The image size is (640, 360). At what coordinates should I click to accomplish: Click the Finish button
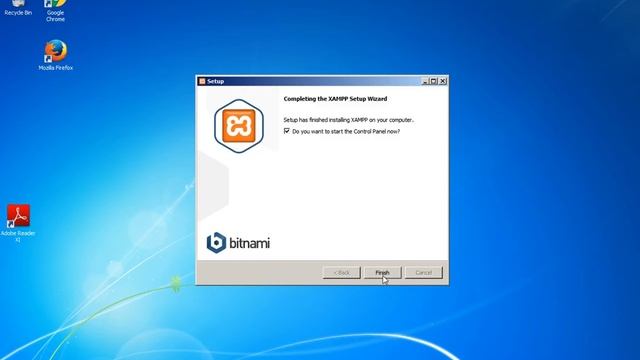[x=382, y=272]
